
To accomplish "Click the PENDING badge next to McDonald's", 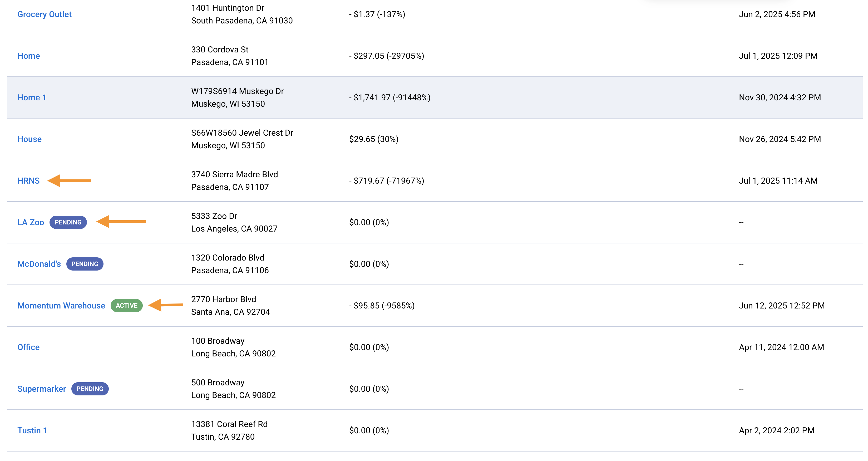I will (x=85, y=264).
